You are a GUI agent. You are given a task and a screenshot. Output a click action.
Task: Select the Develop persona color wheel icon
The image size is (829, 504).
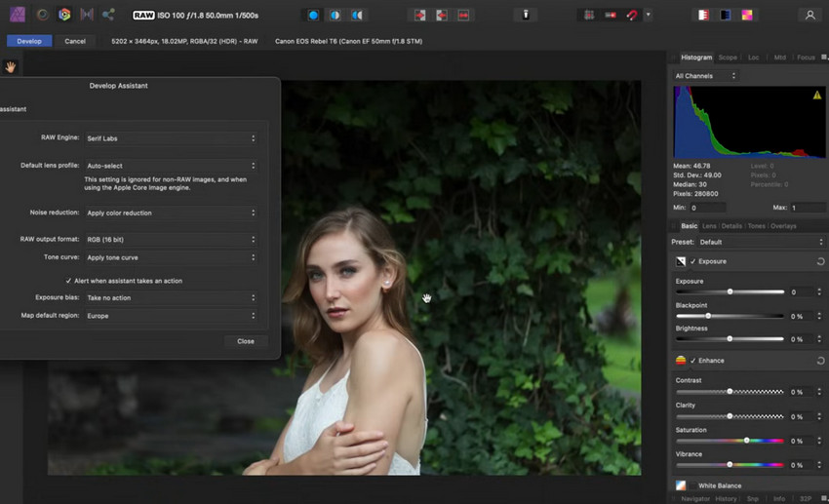coord(64,15)
